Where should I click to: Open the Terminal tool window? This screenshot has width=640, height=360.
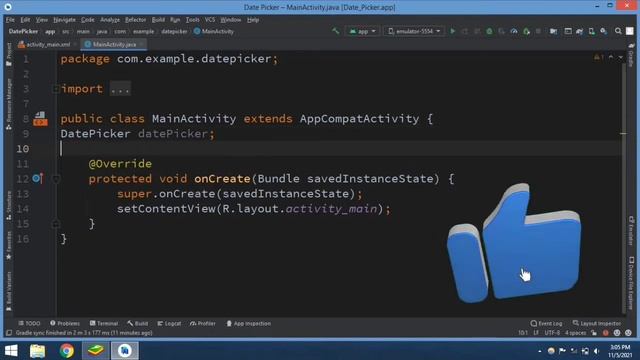[x=104, y=323]
